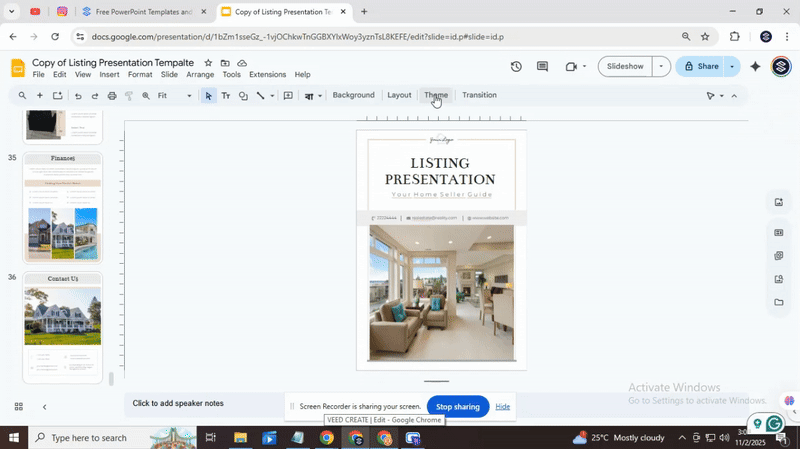Expand the Slideshow options arrow

[x=660, y=67]
